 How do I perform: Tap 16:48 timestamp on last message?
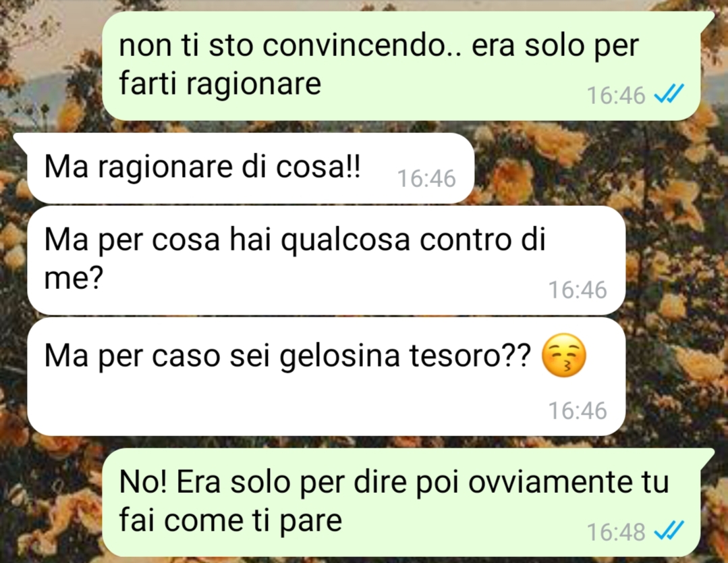tap(615, 532)
